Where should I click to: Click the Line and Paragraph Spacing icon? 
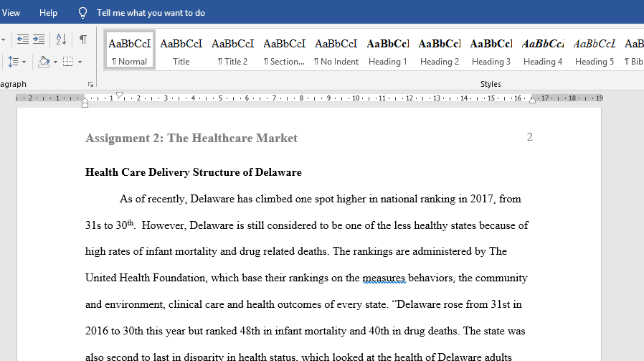12,62
